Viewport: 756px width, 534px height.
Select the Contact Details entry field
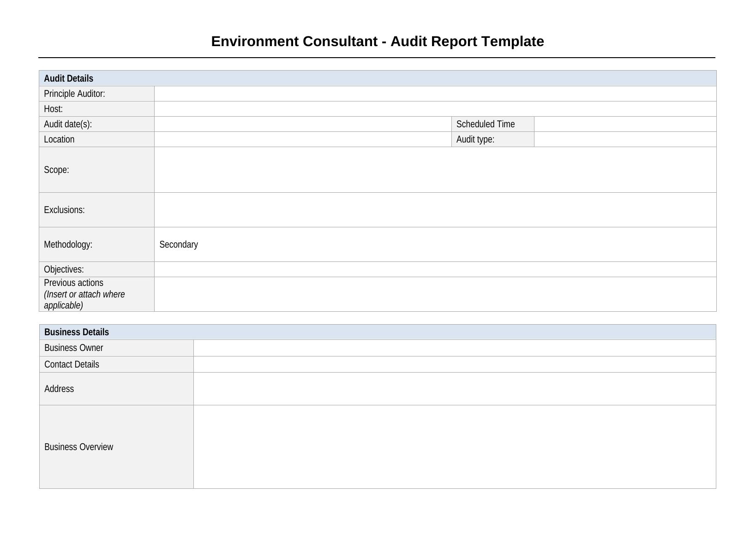[454, 364]
